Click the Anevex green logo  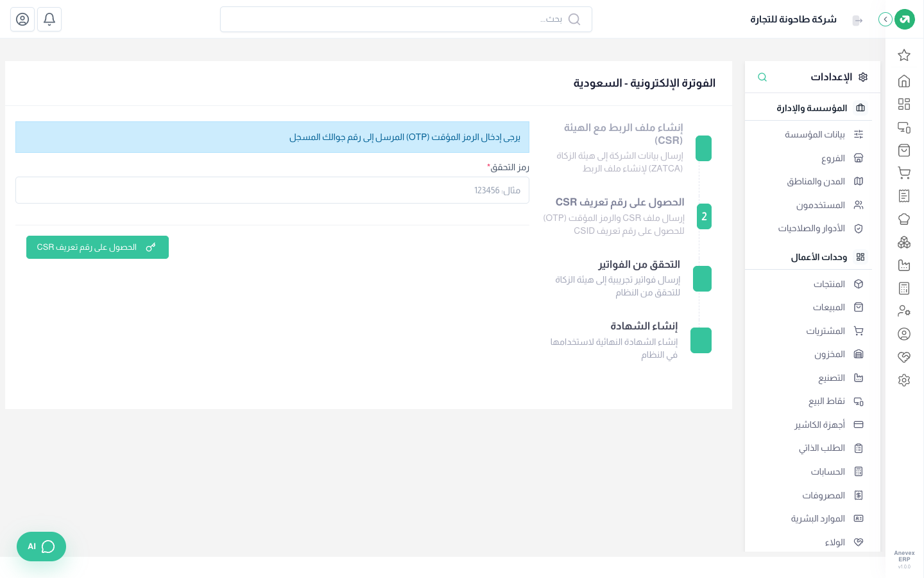(905, 19)
